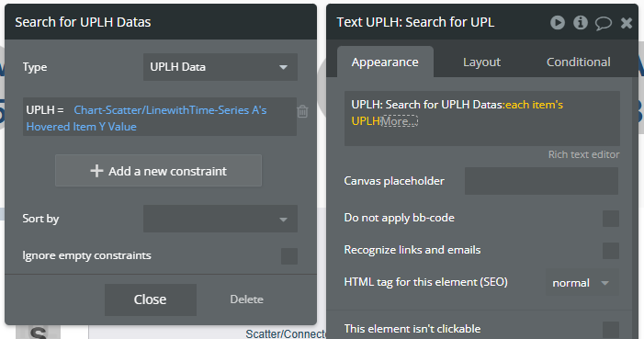Check This element isn't clickable box
The image size is (644, 339).
point(611,330)
